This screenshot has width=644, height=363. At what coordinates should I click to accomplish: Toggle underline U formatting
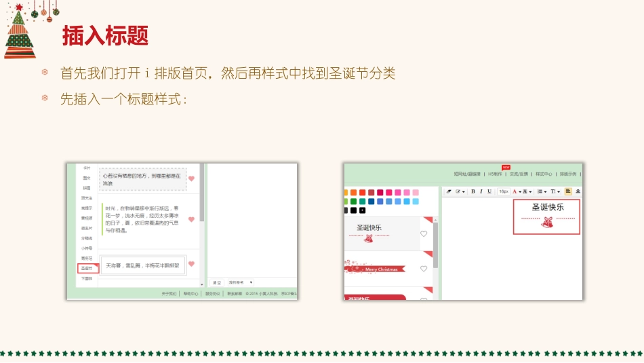point(489,191)
